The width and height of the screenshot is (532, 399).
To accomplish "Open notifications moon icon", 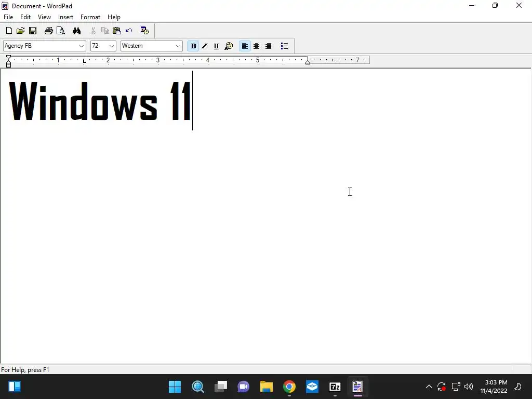I will 518,387.
